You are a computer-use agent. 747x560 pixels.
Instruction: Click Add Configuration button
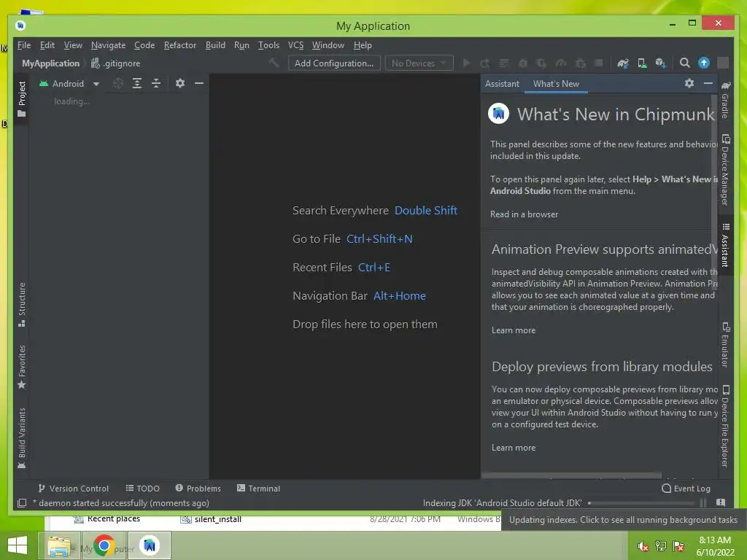point(334,63)
